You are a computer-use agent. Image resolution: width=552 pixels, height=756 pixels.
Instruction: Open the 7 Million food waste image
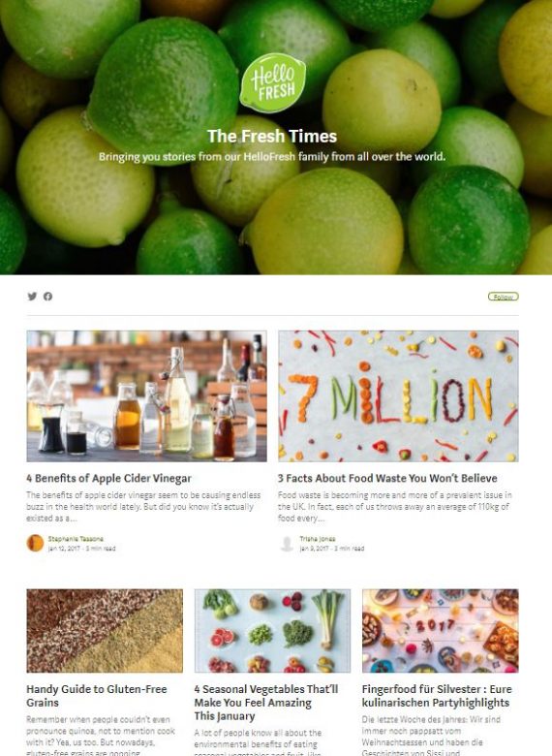tap(398, 396)
